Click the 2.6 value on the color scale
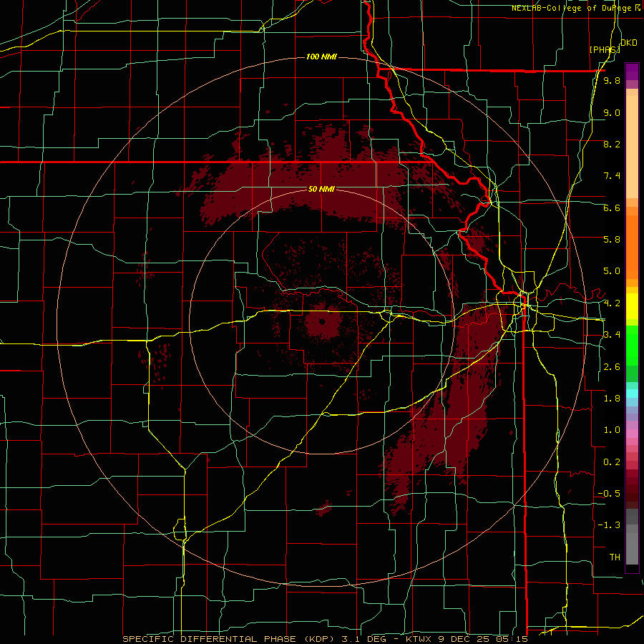 (x=612, y=367)
